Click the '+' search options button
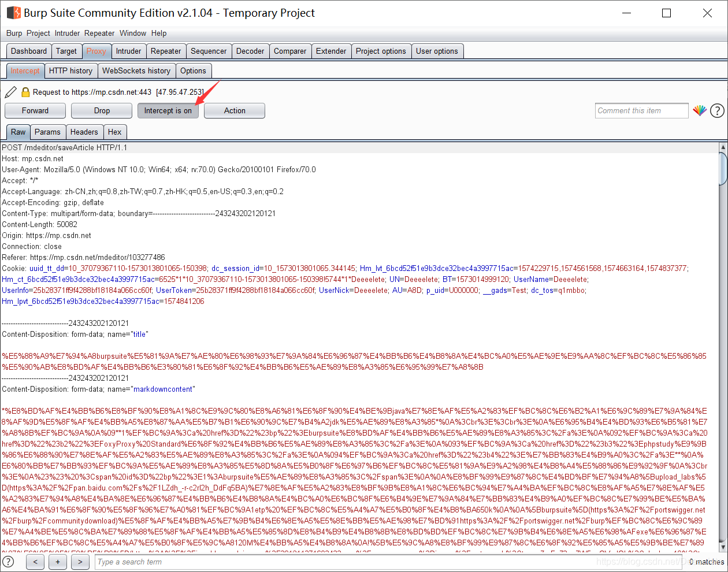 [58, 562]
